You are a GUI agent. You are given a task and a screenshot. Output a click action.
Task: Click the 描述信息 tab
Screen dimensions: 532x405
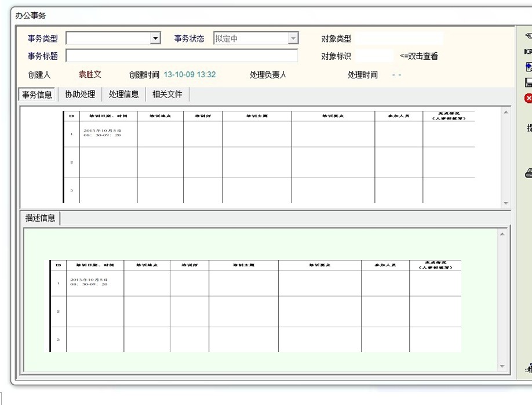pos(40,218)
